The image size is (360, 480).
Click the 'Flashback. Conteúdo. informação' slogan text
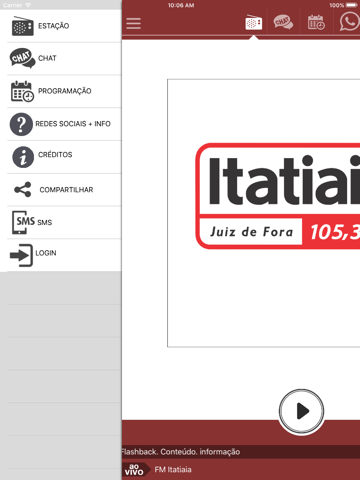180,452
